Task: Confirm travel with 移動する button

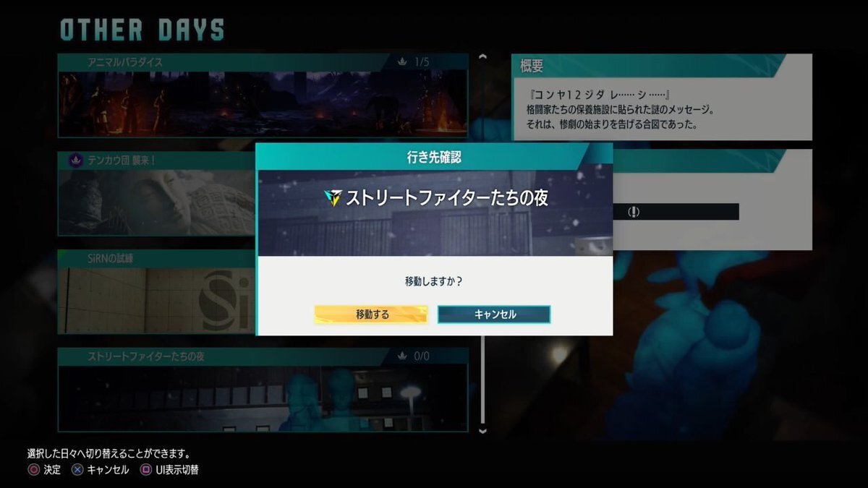Action: pyautogui.click(x=371, y=314)
